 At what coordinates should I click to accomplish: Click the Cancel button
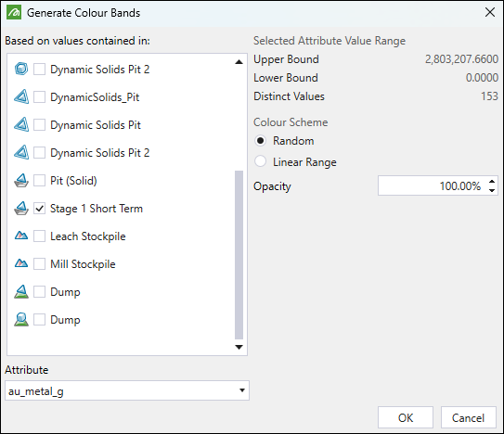pos(469,417)
